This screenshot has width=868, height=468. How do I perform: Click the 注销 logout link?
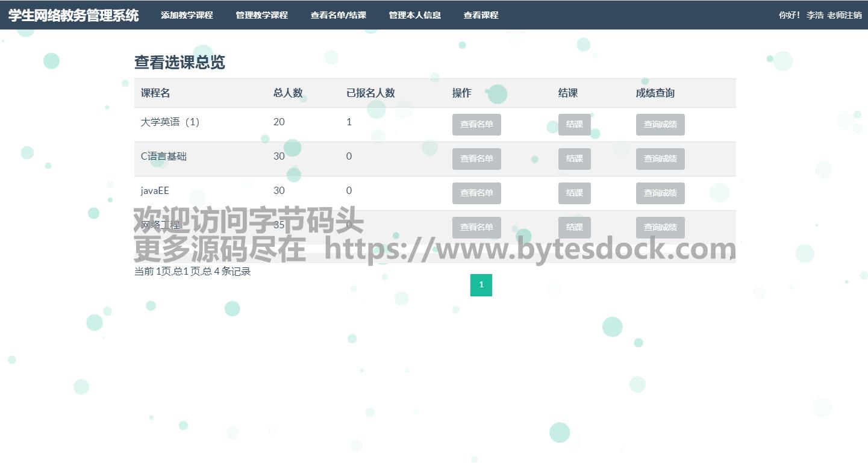(x=853, y=15)
